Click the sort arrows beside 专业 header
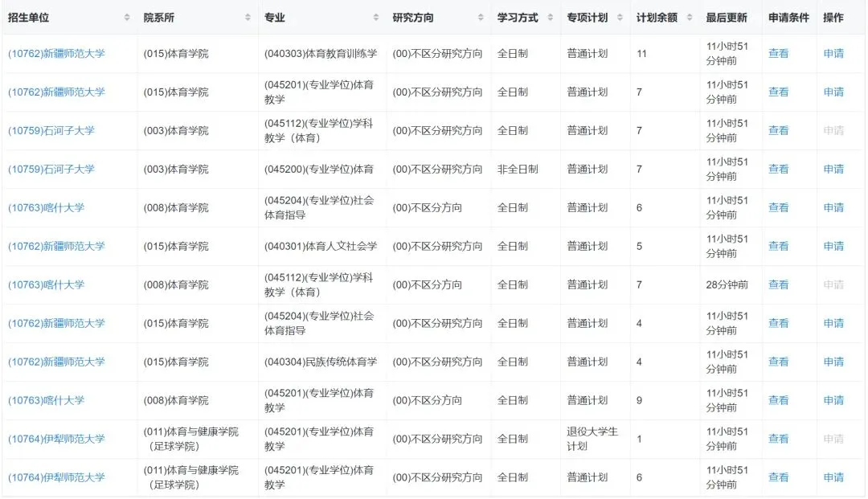 tap(376, 18)
